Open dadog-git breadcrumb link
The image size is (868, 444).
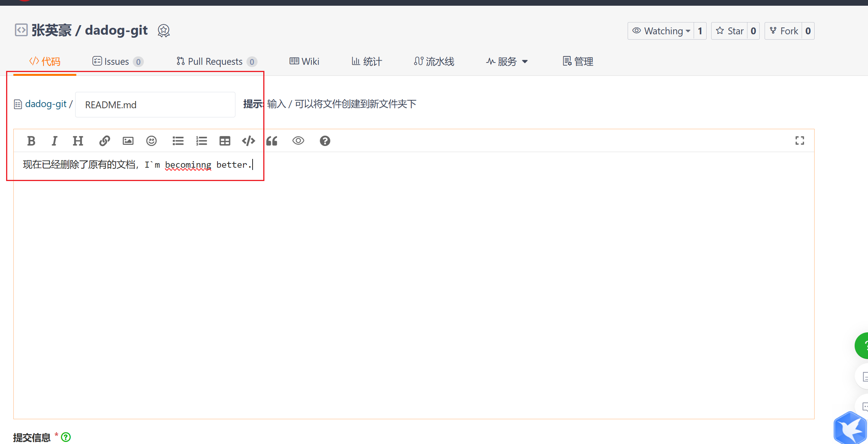point(45,104)
